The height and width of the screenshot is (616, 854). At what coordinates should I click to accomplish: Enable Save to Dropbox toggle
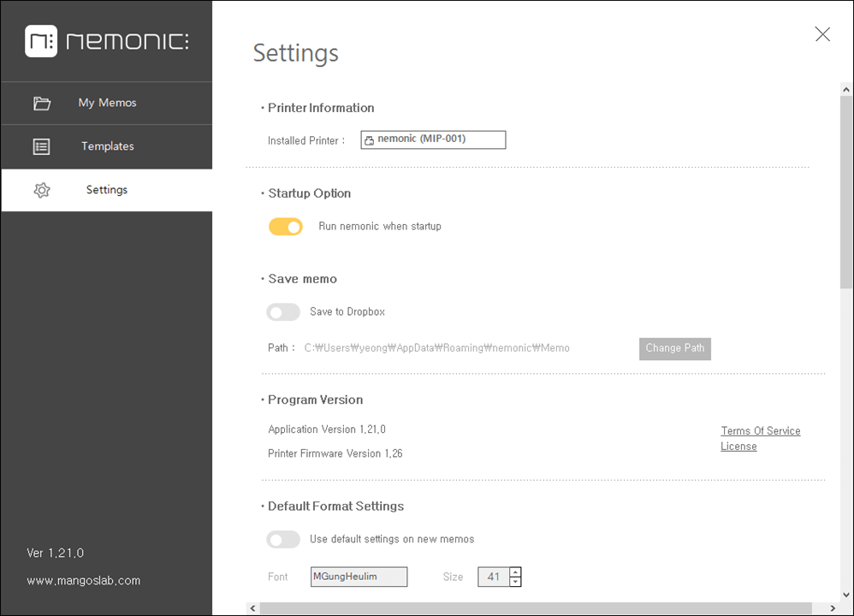pyautogui.click(x=283, y=312)
